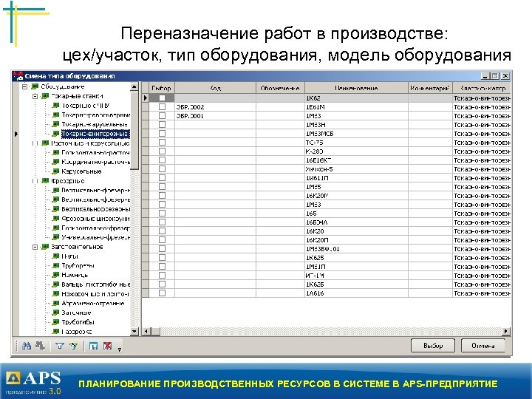Enable the checkbox for model 16Е16КТ
The width and height of the screenshot is (532, 399).
(x=162, y=160)
